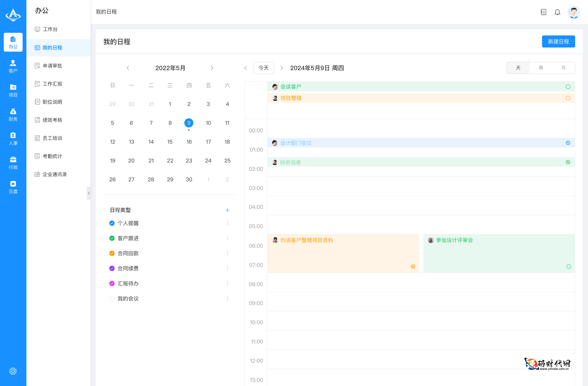The image size is (588, 386).
Task: Select the 财务 sidebar icon
Action: (x=13, y=114)
